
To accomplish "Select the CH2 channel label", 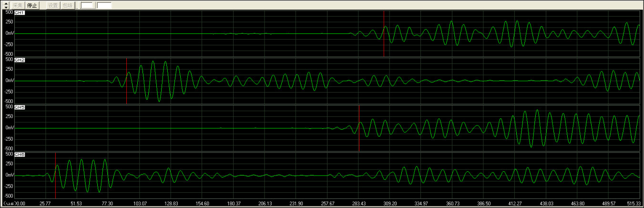I will (x=20, y=60).
